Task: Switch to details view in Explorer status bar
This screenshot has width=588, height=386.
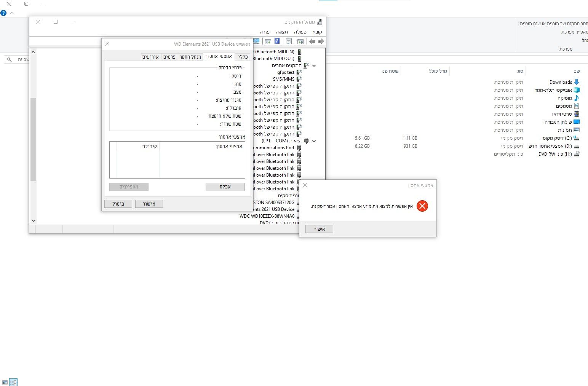Action: (13, 382)
